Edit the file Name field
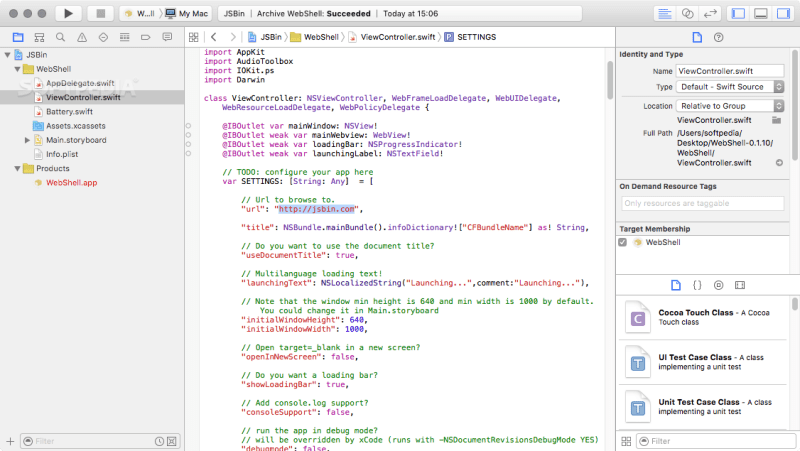This screenshot has width=800, height=451. [730, 71]
